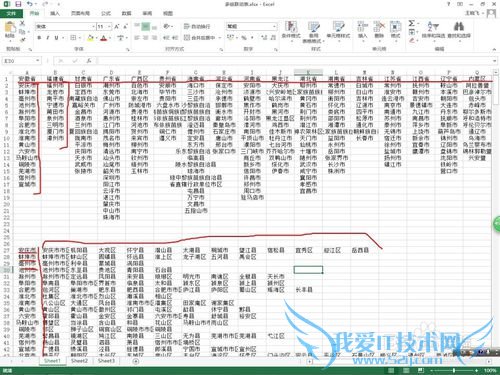Click the Percent Style icon
The height and width of the screenshot is (375, 500).
point(244,38)
